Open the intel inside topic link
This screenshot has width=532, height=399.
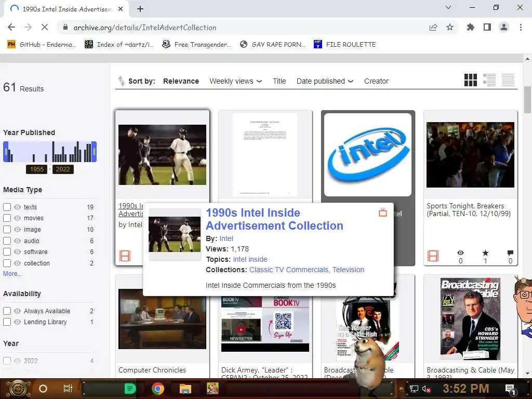250,259
